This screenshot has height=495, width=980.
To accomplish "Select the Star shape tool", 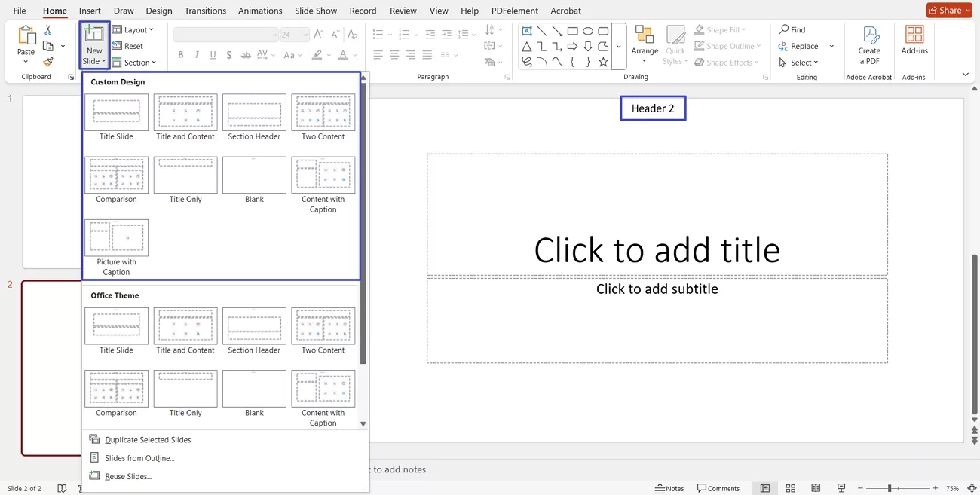I will point(603,62).
